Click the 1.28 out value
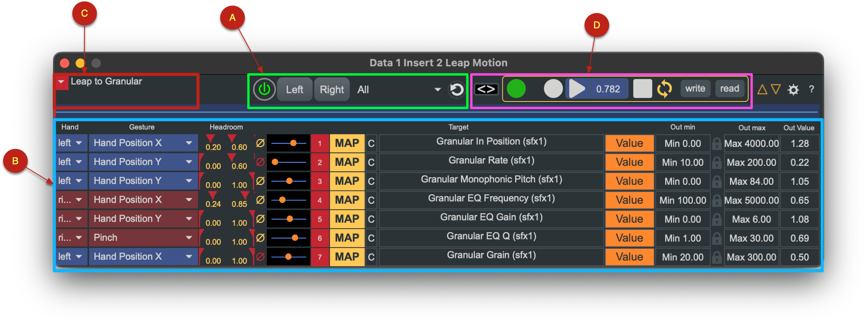 (x=800, y=144)
